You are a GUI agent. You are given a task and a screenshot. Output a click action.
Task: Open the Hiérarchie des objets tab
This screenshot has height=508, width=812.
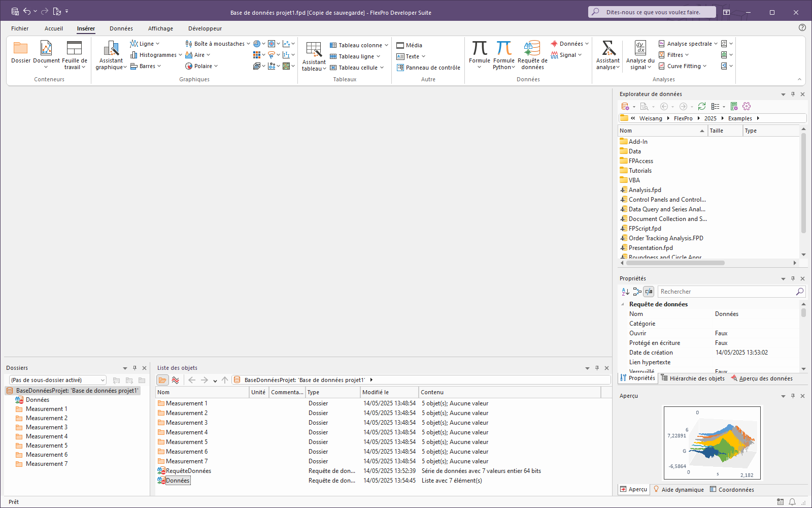point(693,378)
